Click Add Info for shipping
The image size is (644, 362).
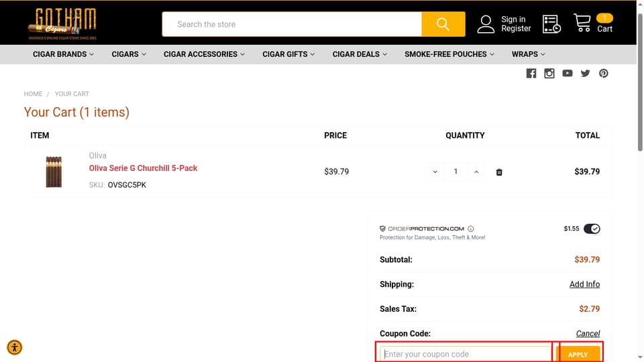coord(584,284)
